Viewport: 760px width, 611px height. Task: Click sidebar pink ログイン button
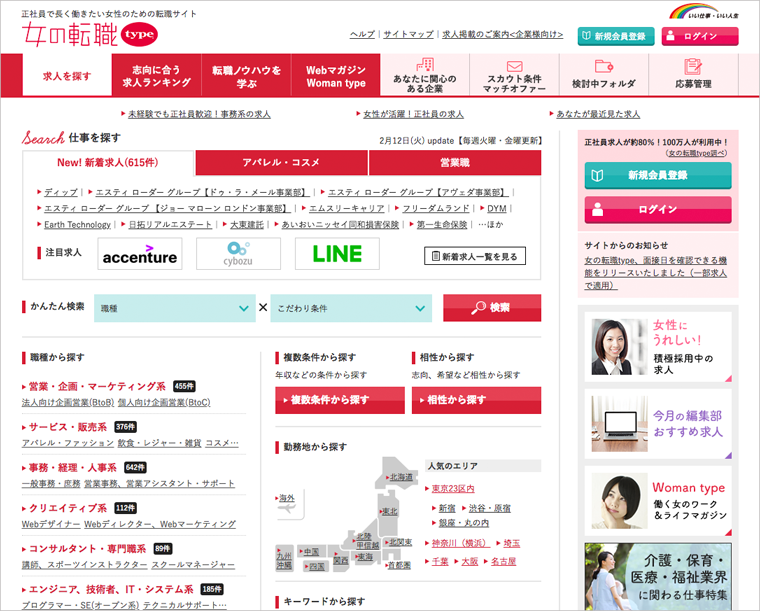pos(658,209)
